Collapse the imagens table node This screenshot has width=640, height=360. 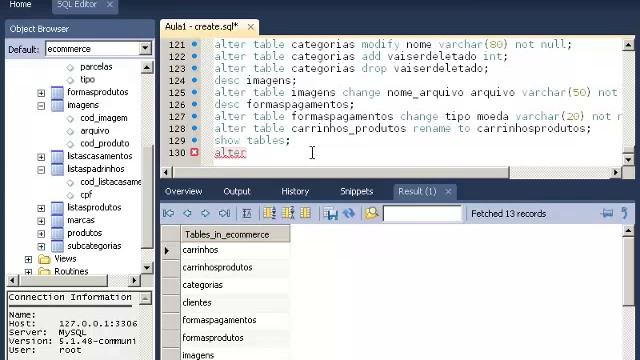[x=41, y=106]
